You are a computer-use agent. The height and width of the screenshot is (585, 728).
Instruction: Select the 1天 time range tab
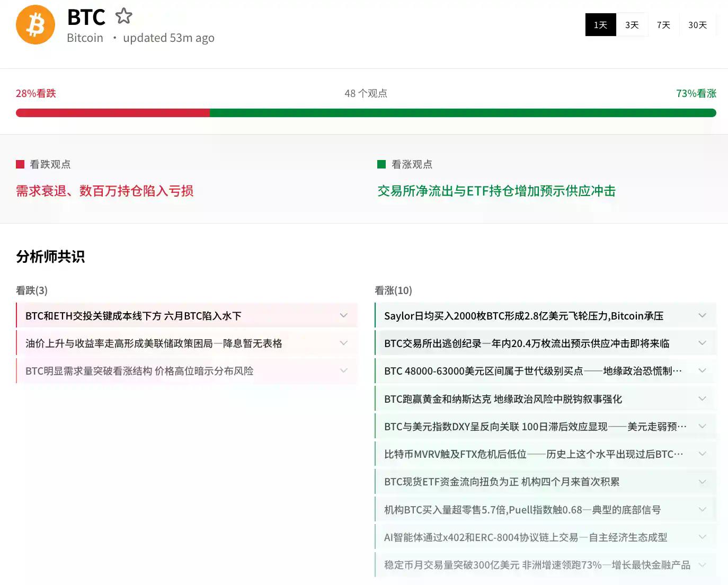point(600,24)
